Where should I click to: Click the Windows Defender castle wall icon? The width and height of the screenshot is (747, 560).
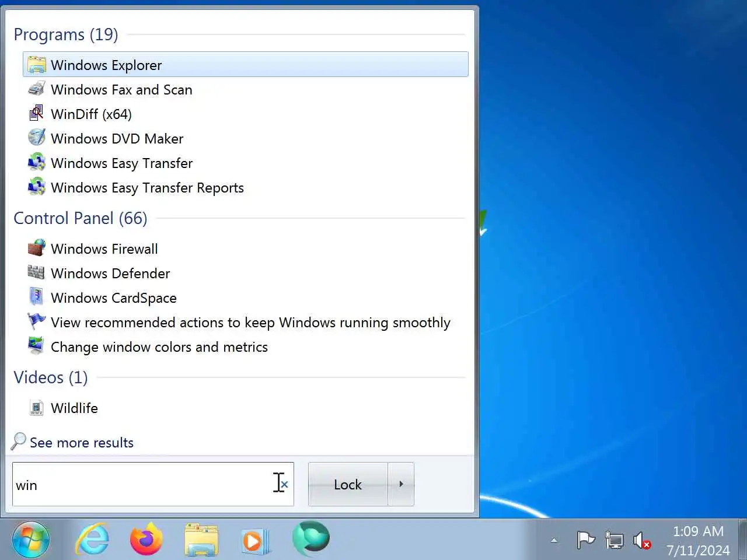[x=37, y=273]
